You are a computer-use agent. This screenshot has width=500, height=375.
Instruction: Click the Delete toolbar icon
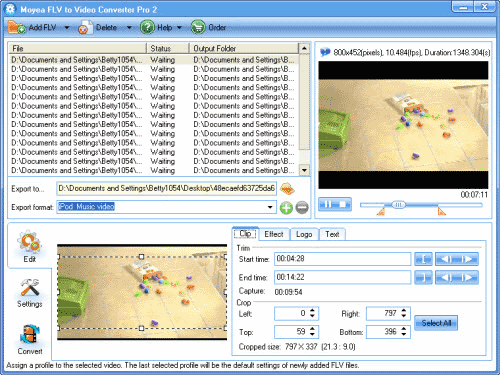coord(85,27)
